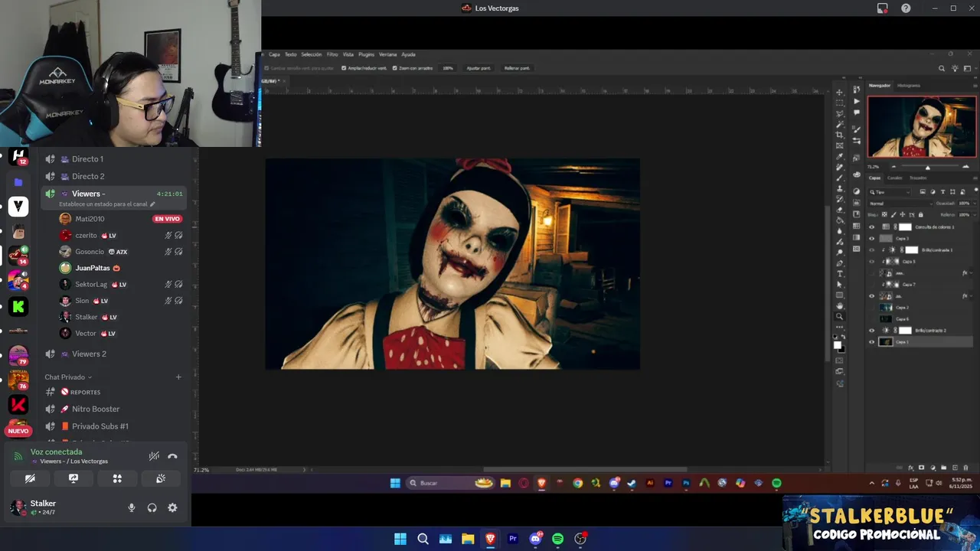The width and height of the screenshot is (980, 551).
Task: Select the Brush tool
Action: pyautogui.click(x=840, y=178)
